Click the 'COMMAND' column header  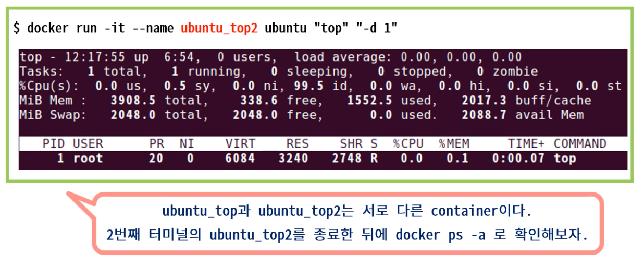coord(580,143)
